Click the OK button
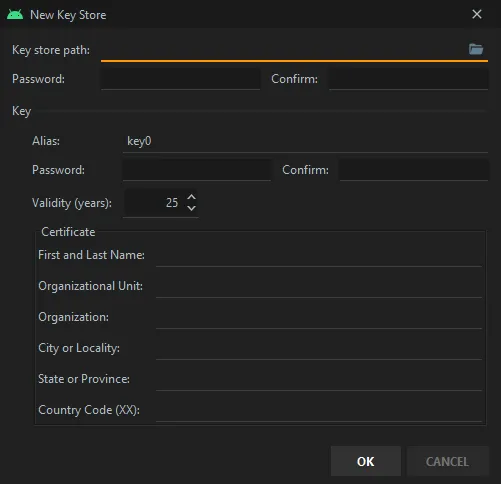This screenshot has height=484, width=501. point(366,461)
